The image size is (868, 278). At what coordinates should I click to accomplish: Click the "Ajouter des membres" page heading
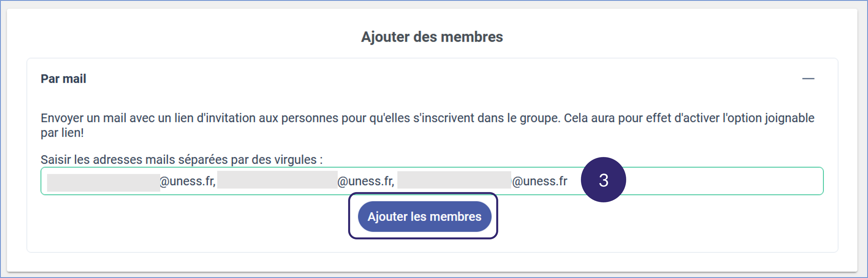click(432, 37)
